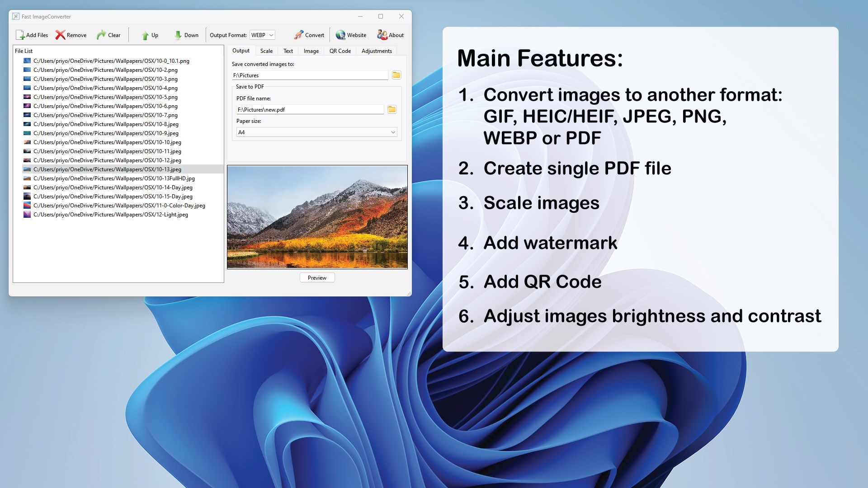Switch to the Adjustments tab
868x488 pixels.
click(377, 51)
